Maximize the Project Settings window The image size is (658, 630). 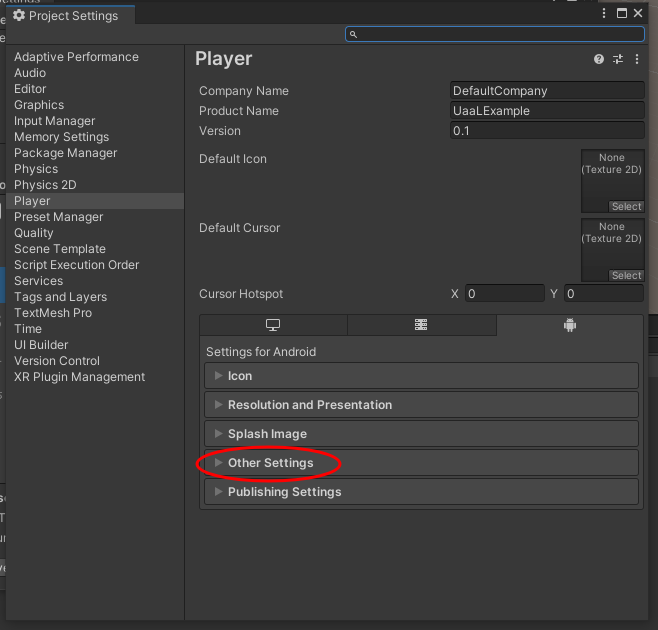621,13
